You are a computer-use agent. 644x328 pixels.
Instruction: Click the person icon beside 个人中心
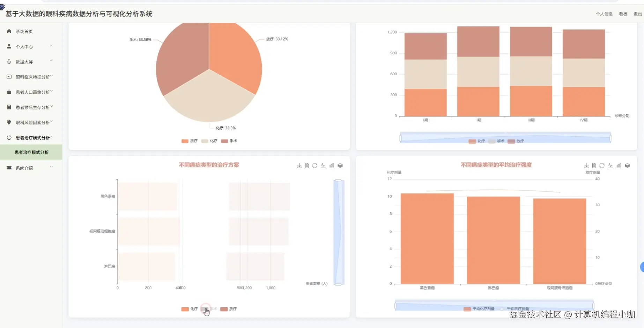[x=9, y=46]
